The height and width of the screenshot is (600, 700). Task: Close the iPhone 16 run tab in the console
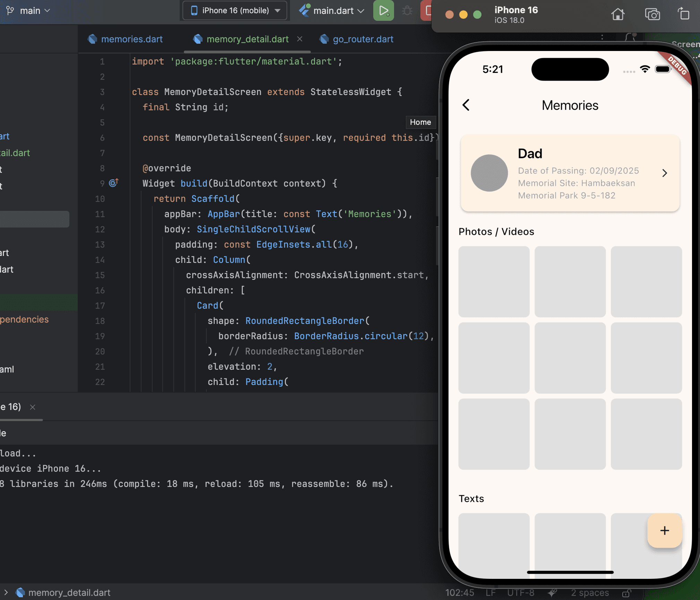tap(33, 407)
